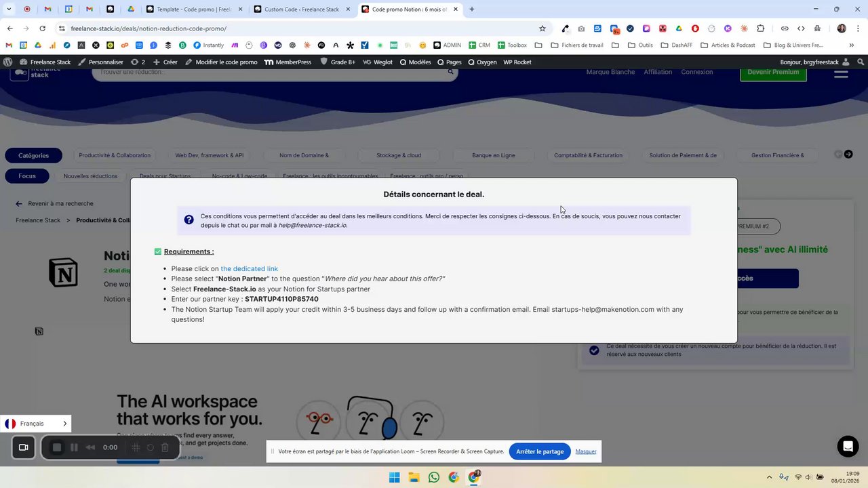Show hidden system tray icons

(769, 477)
